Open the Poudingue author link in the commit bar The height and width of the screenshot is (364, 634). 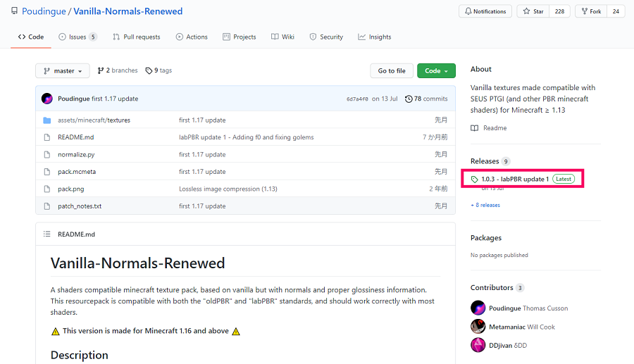(73, 99)
